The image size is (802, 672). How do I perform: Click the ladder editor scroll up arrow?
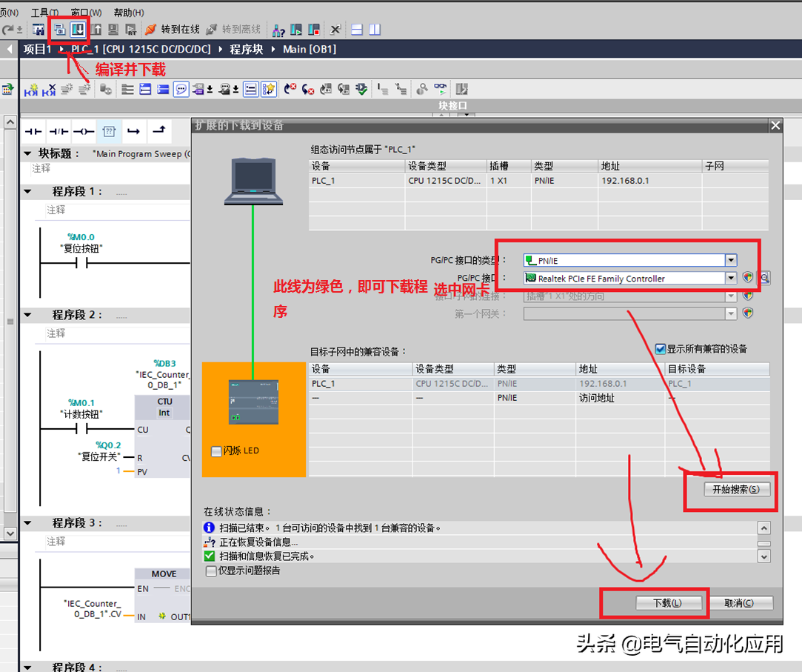(x=10, y=122)
